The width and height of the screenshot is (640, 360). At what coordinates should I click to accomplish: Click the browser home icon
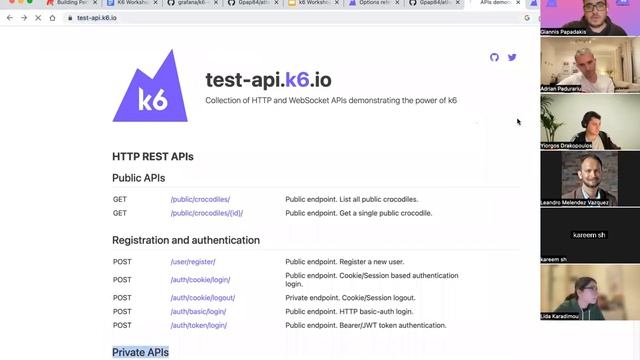pos(52,18)
